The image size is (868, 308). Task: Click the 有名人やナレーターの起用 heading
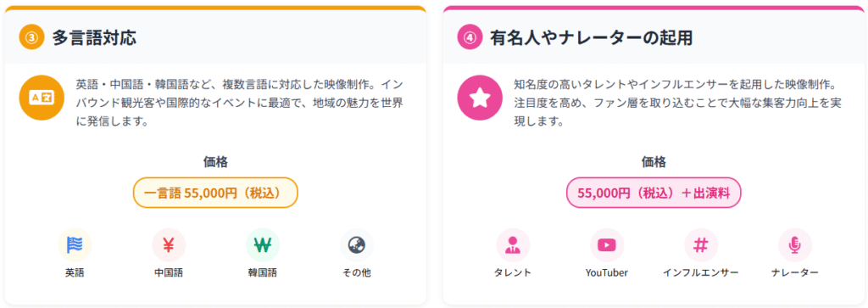591,37
